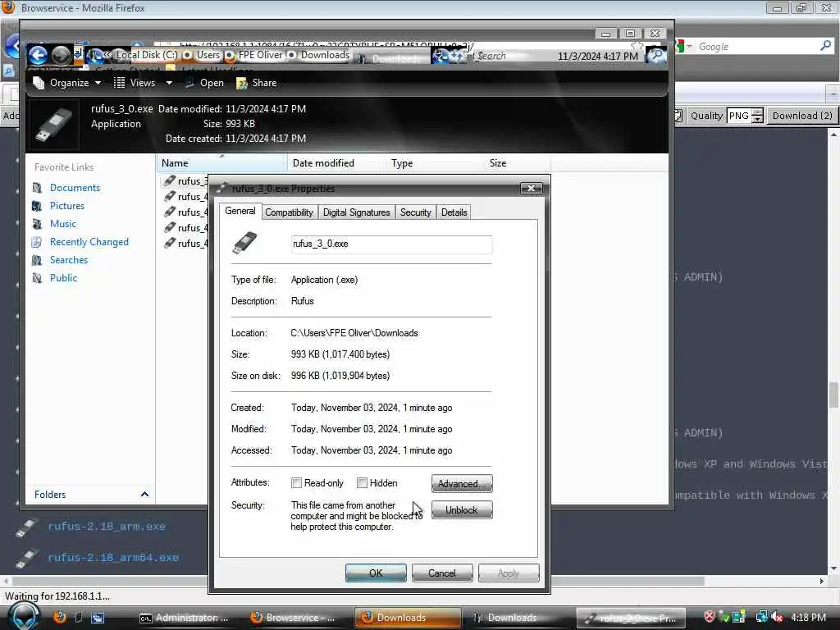Expand the Views dropdown arrow

click(169, 83)
